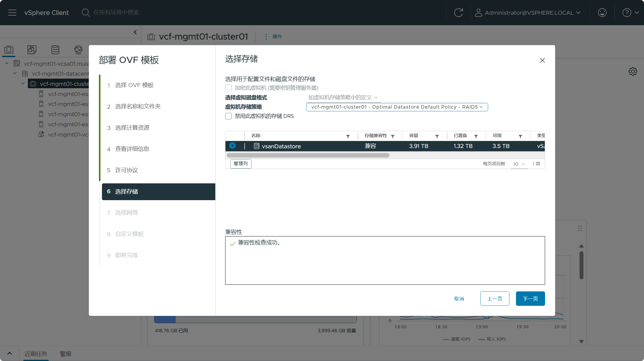
Task: Click the 管理列 button
Action: tap(241, 164)
